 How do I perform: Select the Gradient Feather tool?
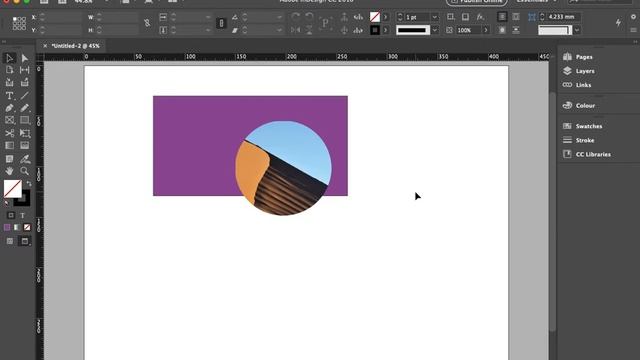point(24,145)
